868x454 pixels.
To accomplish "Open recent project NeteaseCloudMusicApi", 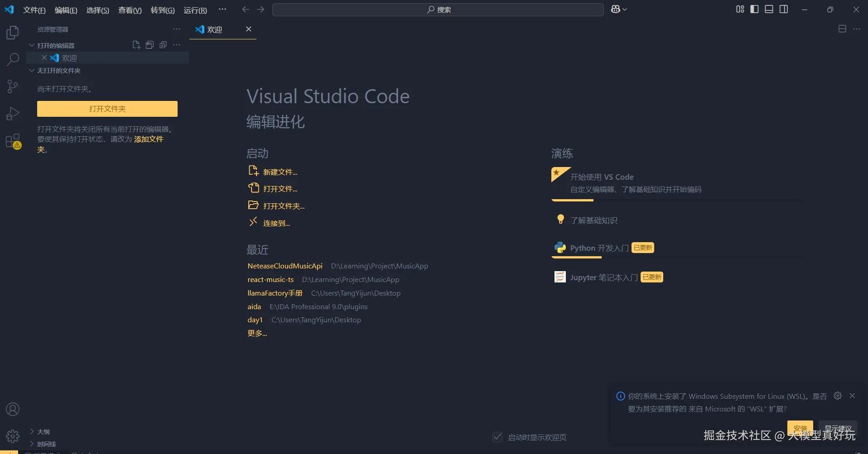I will tap(285, 266).
